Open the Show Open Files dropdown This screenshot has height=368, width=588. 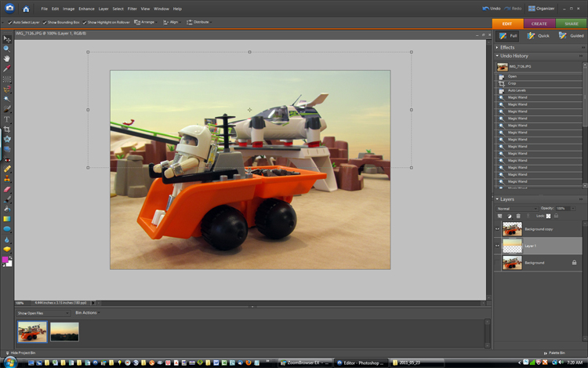click(44, 312)
